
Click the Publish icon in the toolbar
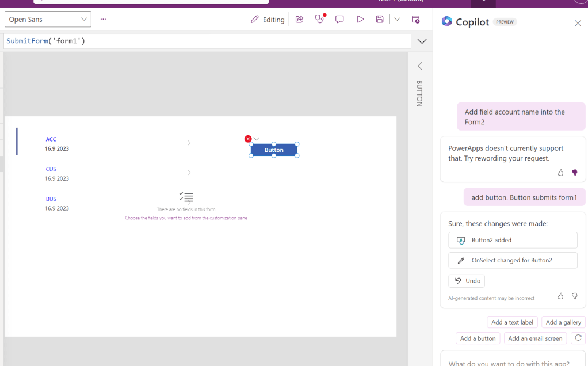pos(415,20)
